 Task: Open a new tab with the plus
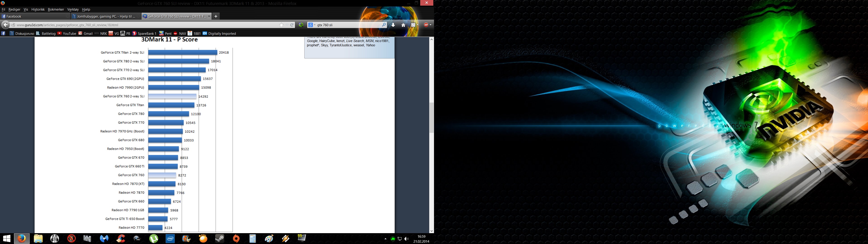point(216,16)
